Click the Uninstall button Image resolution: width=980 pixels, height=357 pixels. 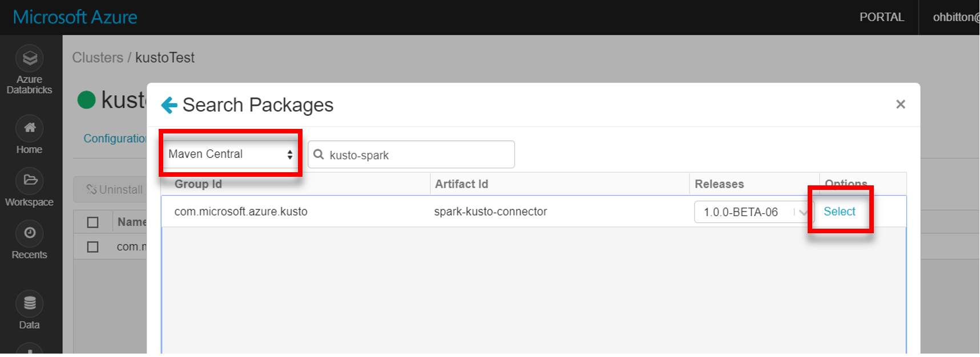114,189
